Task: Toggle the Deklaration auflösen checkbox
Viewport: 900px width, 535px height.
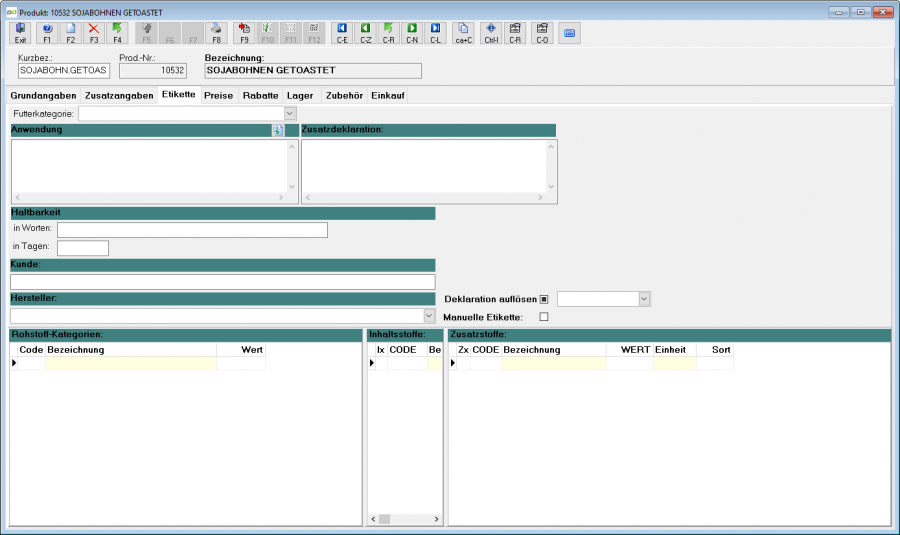Action: [544, 299]
